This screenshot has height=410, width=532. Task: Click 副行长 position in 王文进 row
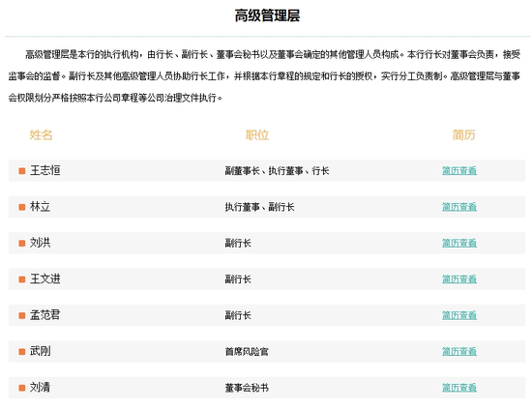(238, 279)
